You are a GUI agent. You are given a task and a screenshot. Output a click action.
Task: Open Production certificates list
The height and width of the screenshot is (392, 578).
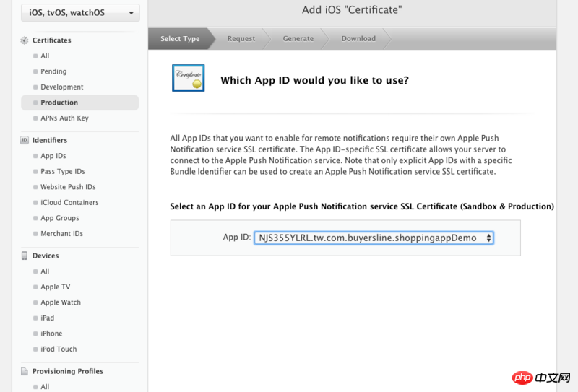[x=80, y=103]
